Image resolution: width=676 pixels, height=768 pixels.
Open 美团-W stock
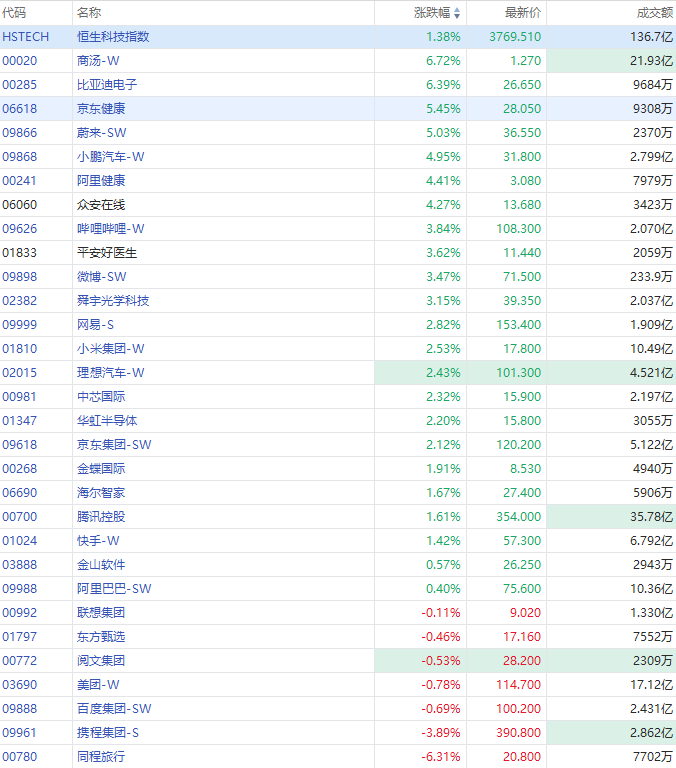[x=98, y=685]
